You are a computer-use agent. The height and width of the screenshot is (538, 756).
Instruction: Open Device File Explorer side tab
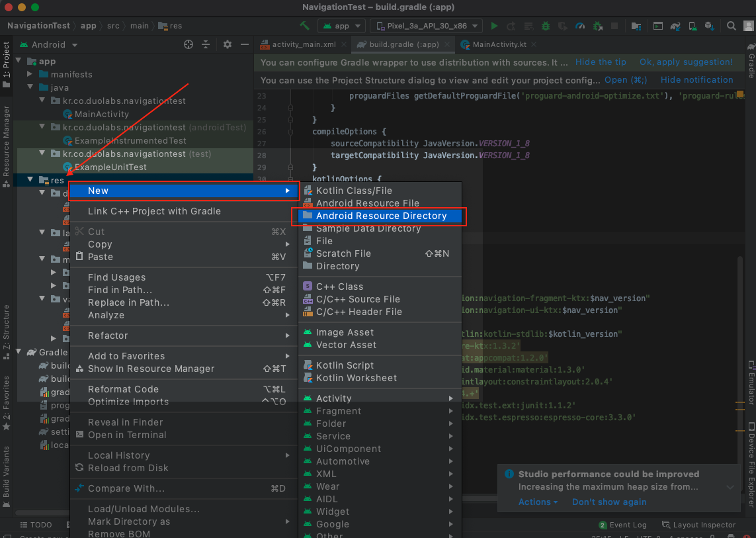pyautogui.click(x=751, y=464)
